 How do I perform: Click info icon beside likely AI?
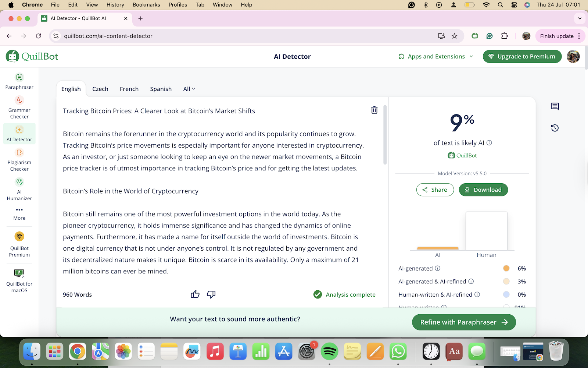[489, 143]
